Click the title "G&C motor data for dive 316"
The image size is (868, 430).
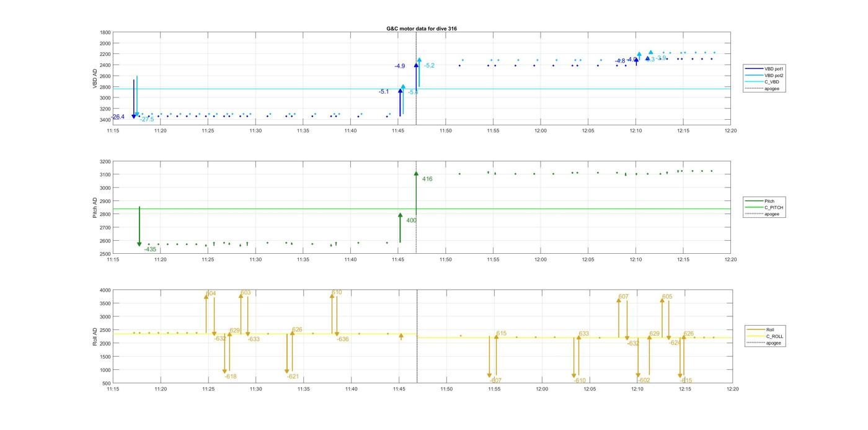click(422, 29)
